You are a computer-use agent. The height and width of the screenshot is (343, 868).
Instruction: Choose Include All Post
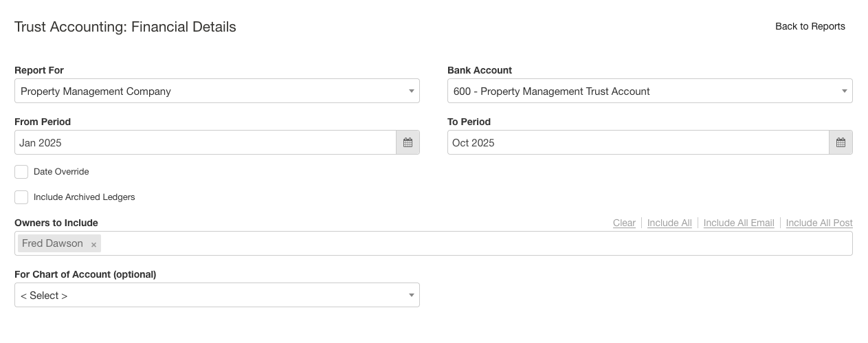[819, 223]
